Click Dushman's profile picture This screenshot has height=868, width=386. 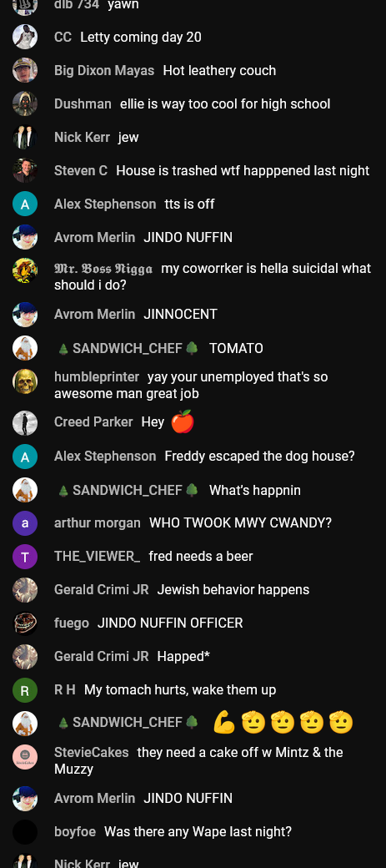pos(25,103)
